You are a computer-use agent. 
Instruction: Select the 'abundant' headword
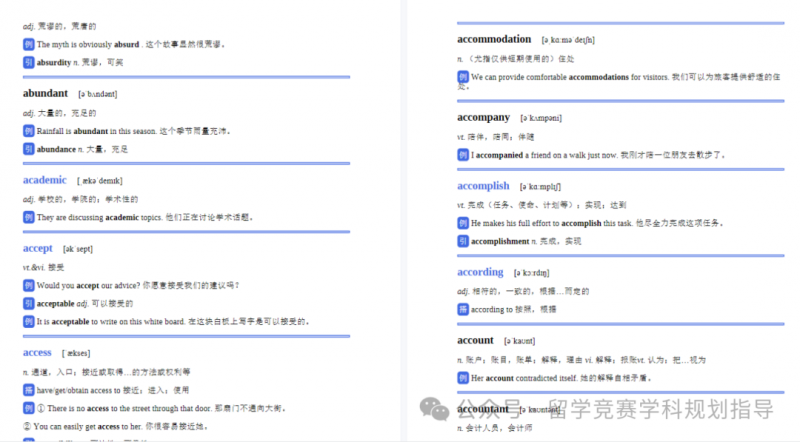(x=45, y=93)
